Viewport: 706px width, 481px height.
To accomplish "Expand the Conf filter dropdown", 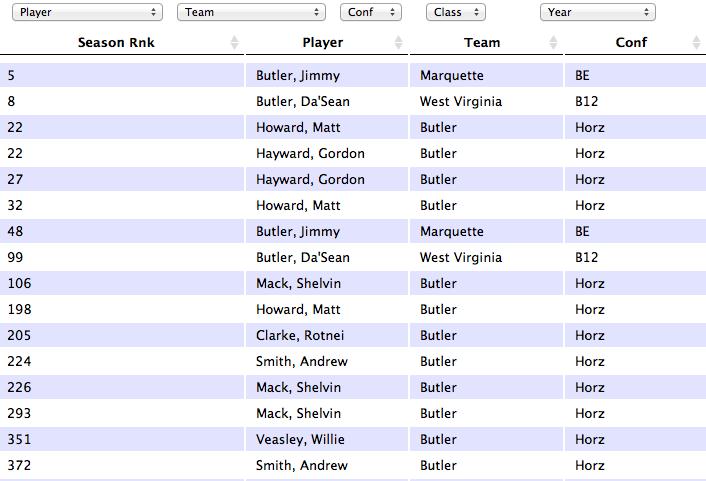I will tap(370, 12).
